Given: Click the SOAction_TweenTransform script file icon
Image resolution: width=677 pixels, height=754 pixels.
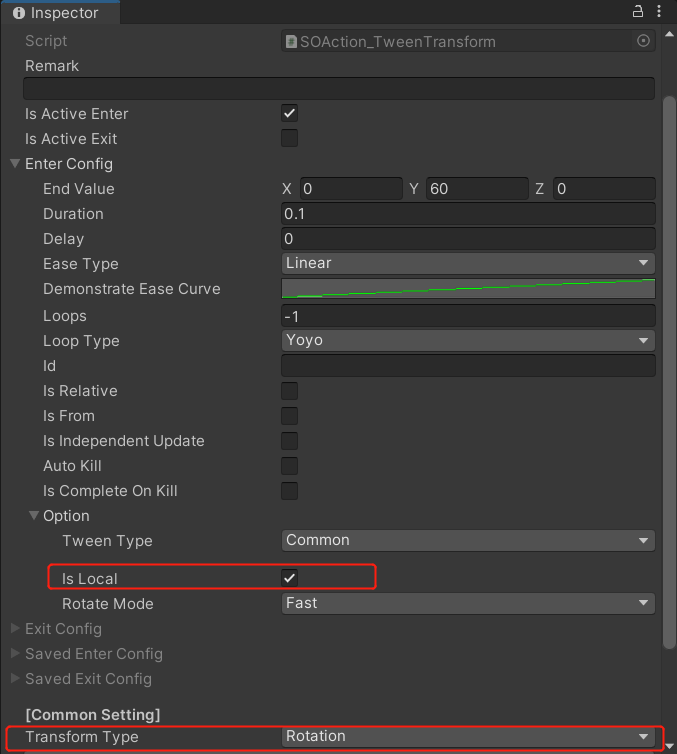Looking at the screenshot, I should (291, 41).
